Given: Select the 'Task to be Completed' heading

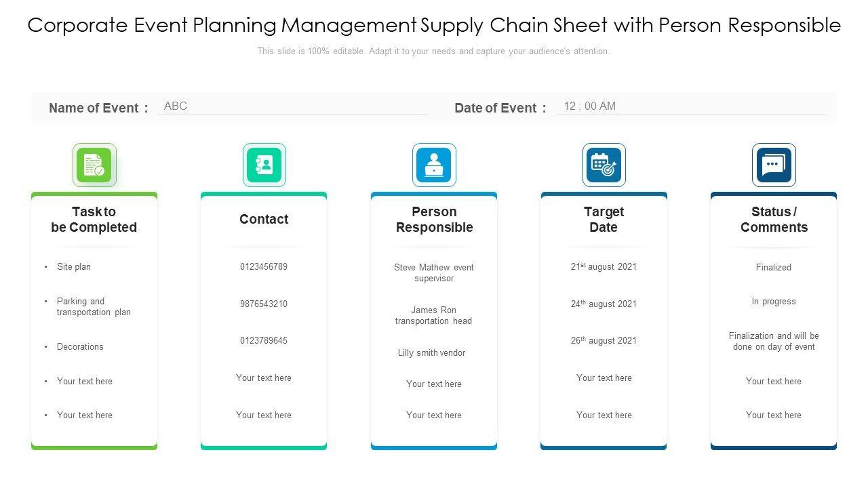Looking at the screenshot, I should click(x=94, y=220).
